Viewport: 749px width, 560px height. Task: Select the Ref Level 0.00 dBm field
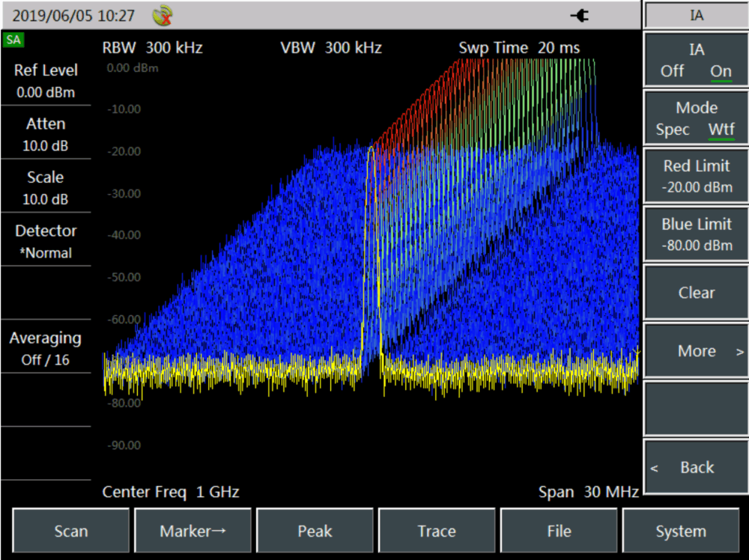point(46,81)
